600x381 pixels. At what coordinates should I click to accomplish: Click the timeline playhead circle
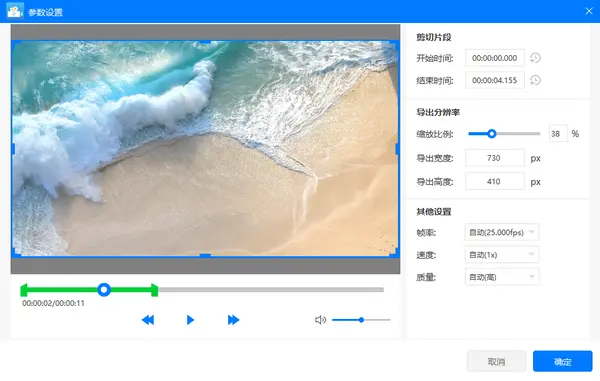click(104, 290)
